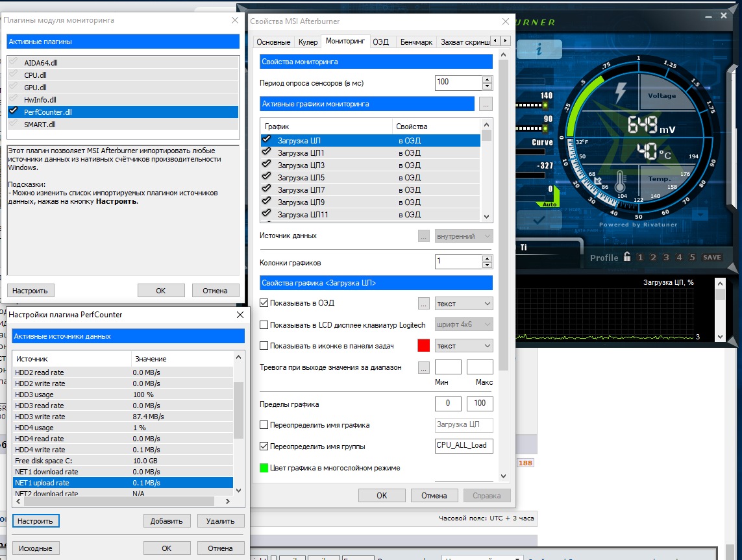Click Настроить in the monitoring plugins window

coord(31,291)
